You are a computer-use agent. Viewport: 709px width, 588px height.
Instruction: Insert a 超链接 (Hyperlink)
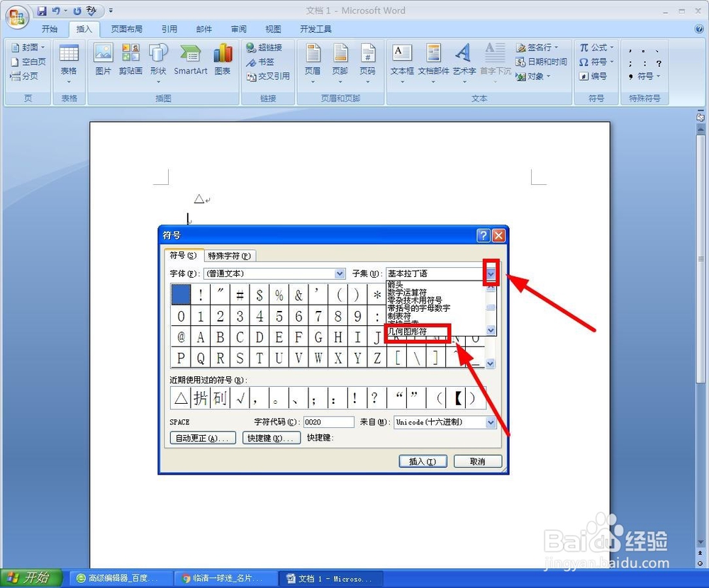[264, 48]
